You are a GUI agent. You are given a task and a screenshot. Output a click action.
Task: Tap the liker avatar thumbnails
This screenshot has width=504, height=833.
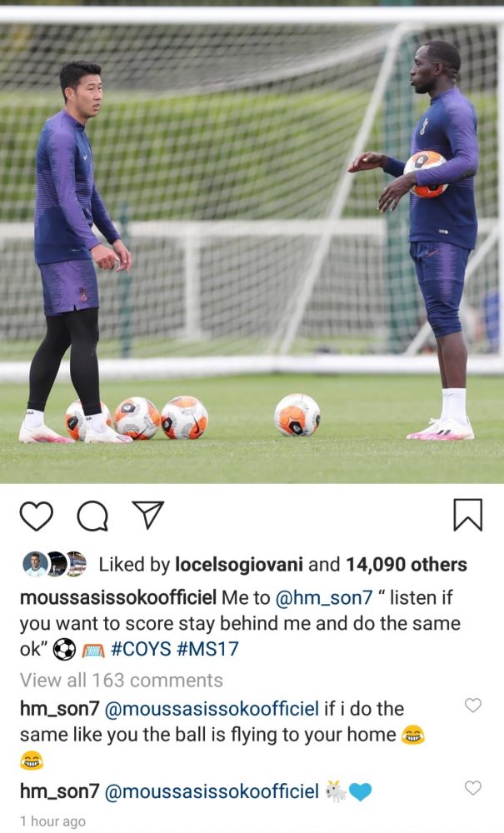coord(55,564)
